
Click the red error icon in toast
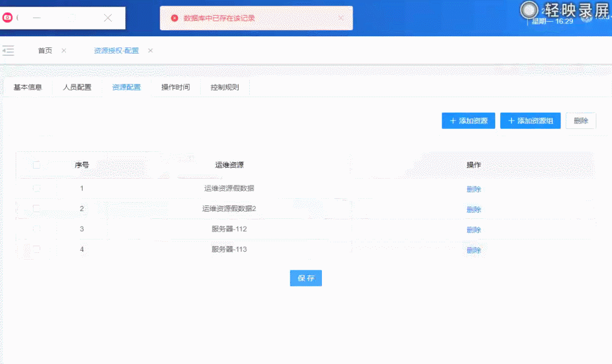click(x=174, y=18)
